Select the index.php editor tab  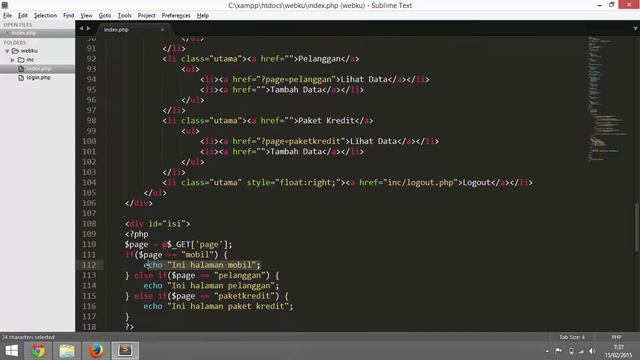(x=132, y=29)
